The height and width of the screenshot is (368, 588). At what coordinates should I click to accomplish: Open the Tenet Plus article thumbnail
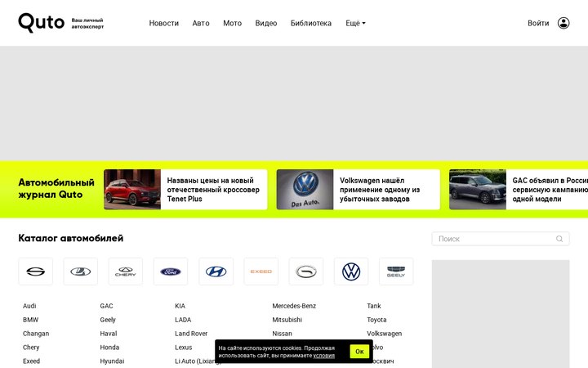click(x=132, y=189)
